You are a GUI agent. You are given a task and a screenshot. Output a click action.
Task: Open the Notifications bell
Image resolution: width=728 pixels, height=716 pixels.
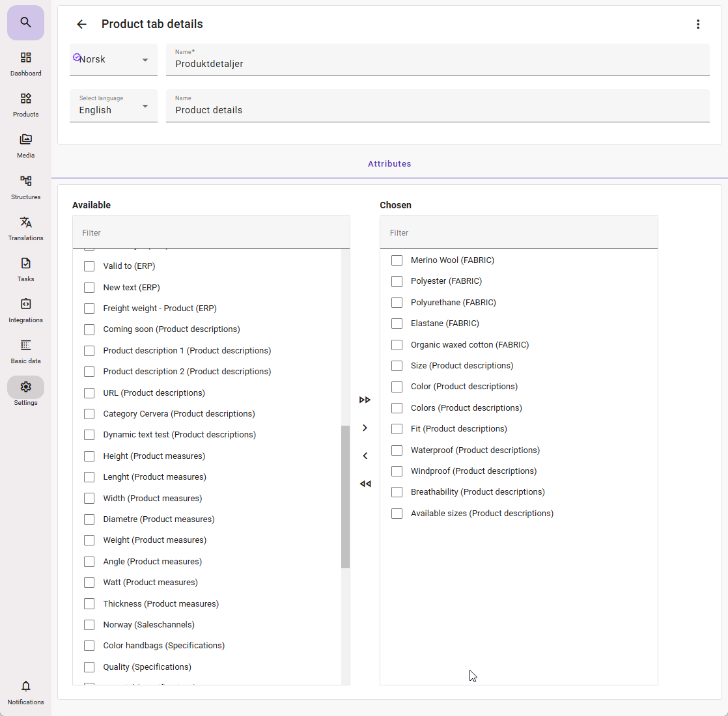[x=25, y=692]
